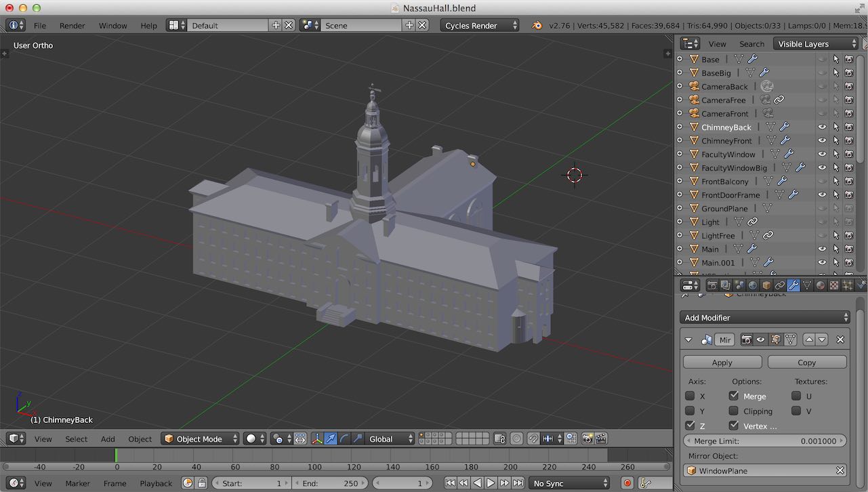Screen dimensions: 868x492
Task: Hide ChimneyBack using its eye icon
Action: click(822, 127)
